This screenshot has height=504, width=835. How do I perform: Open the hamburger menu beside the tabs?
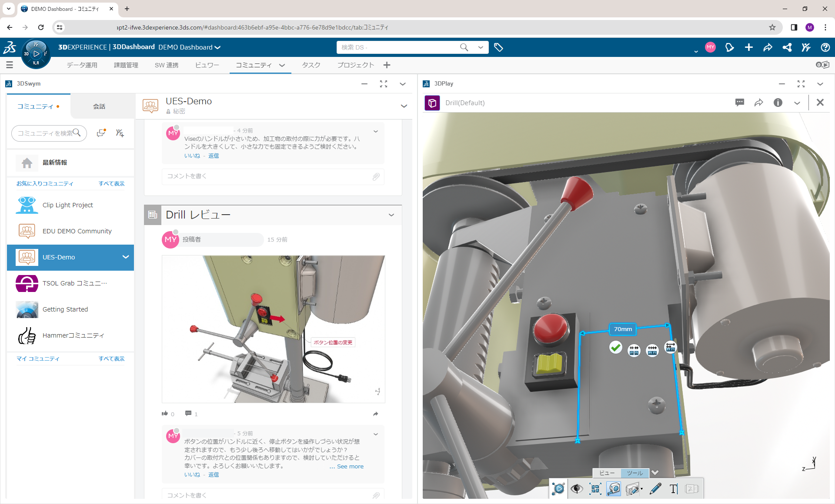coord(10,65)
